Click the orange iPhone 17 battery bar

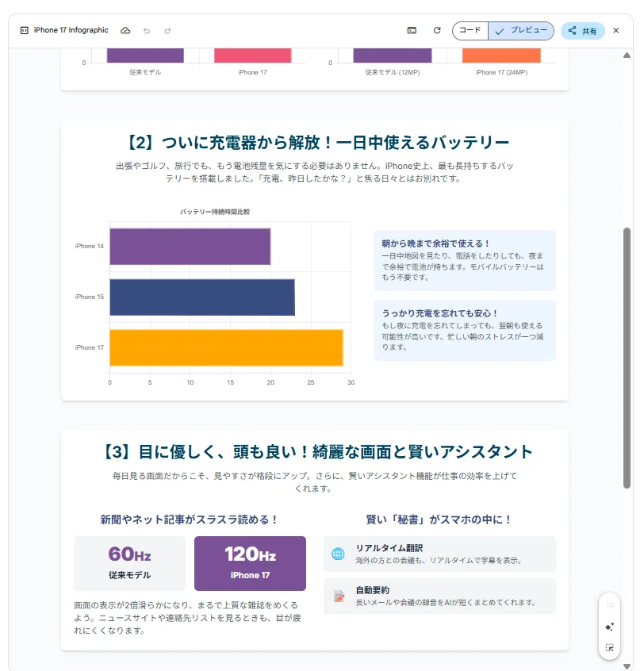click(226, 348)
